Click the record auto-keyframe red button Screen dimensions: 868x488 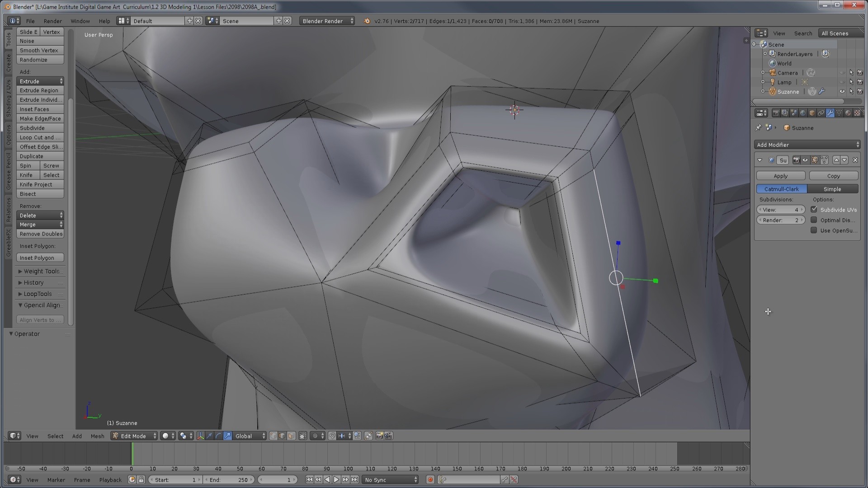pos(430,480)
